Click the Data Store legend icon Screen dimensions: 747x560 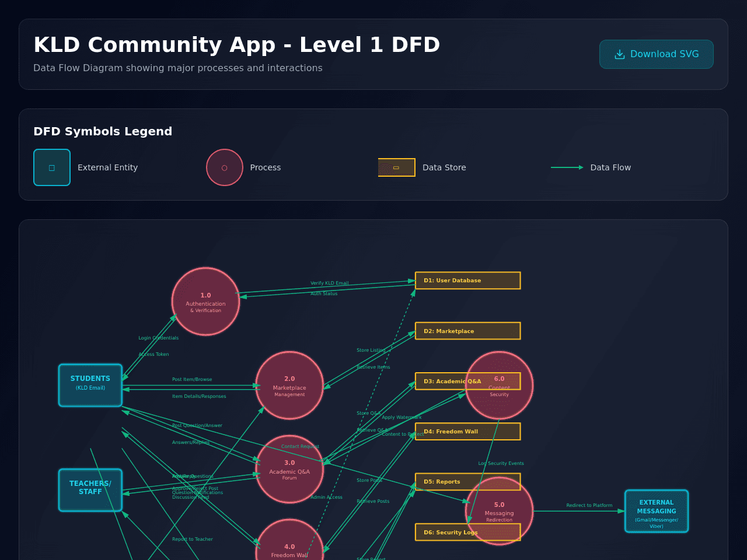click(x=396, y=167)
